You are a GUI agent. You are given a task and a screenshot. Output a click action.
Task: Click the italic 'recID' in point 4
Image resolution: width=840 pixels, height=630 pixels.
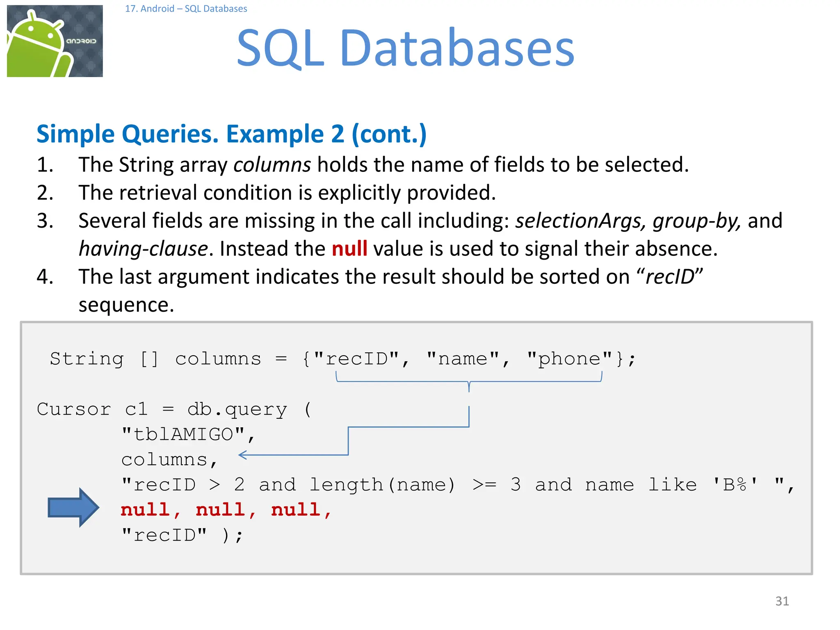click(x=670, y=277)
